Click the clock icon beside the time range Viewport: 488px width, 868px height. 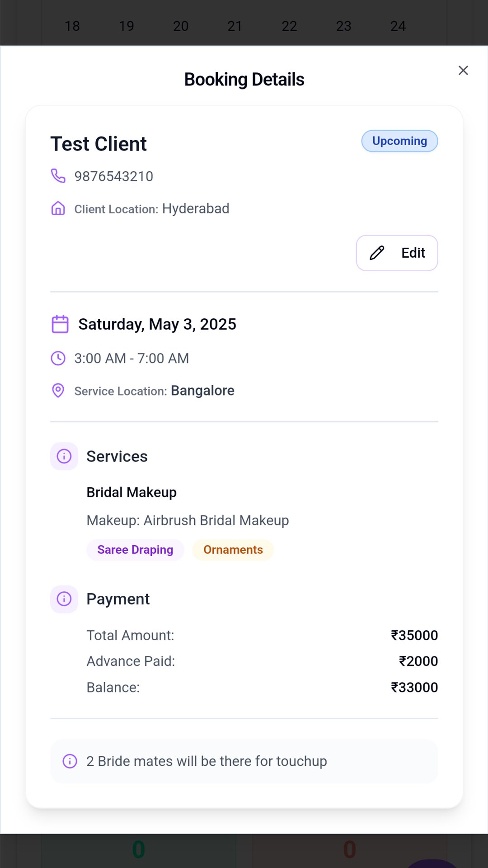58,358
